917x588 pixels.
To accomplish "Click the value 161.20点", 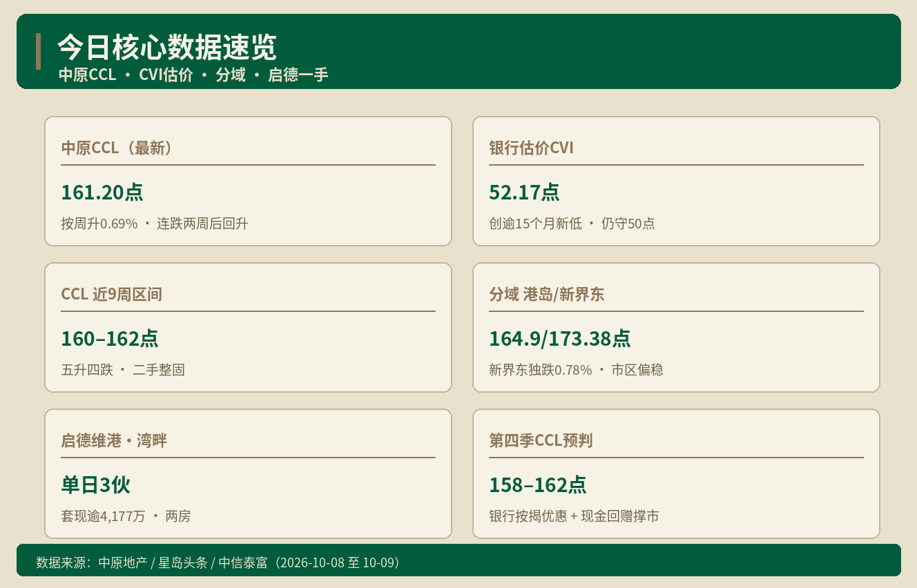I will coord(102,192).
